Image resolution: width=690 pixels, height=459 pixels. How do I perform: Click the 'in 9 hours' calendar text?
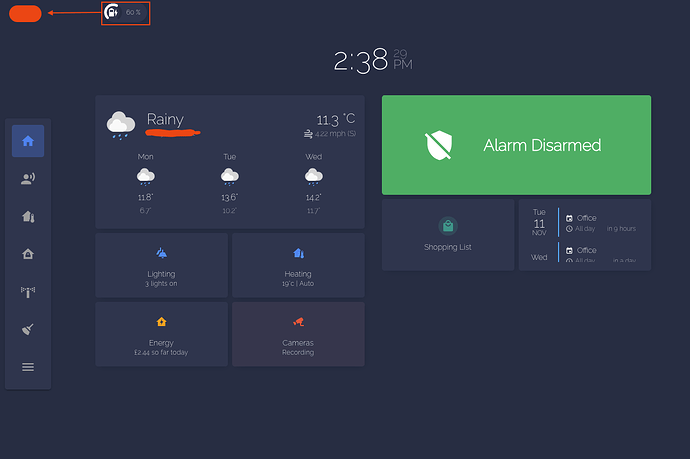tap(621, 228)
